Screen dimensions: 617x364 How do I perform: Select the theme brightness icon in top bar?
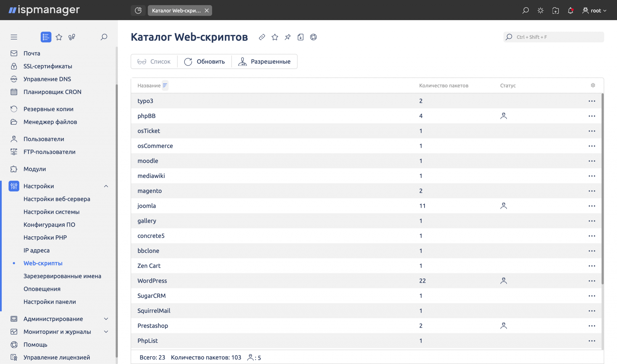coord(540,10)
